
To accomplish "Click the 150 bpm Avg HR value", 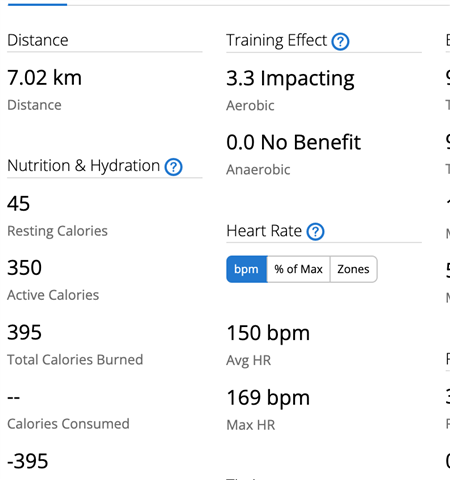I will [268, 334].
